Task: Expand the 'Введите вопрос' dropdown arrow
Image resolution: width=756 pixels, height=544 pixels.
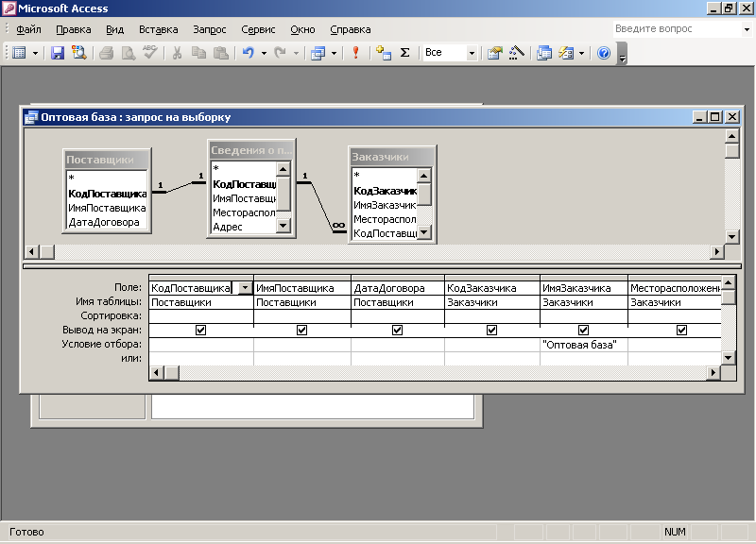Action: coord(747,29)
